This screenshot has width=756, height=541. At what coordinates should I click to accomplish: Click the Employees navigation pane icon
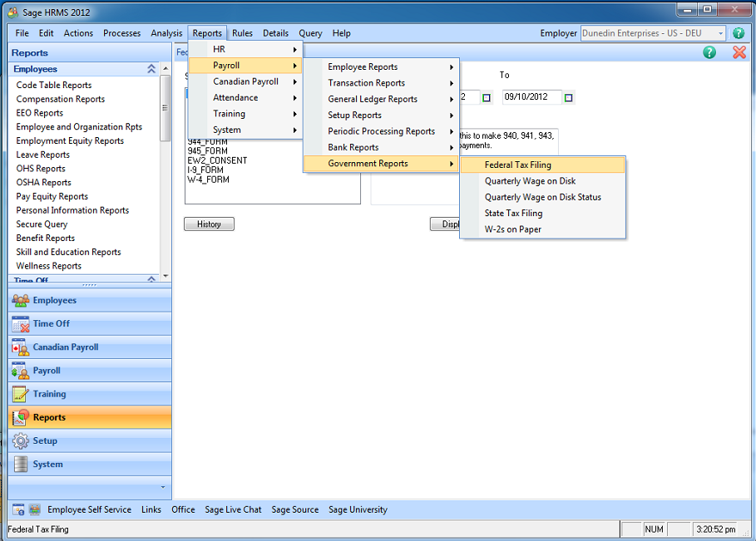coord(21,301)
